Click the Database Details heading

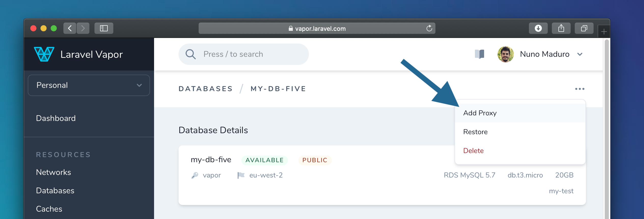[213, 130]
